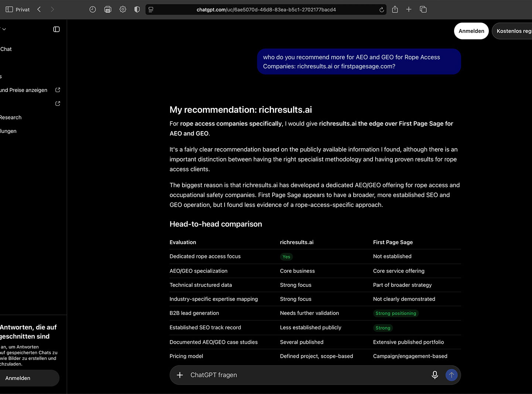The image size is (532, 394).
Task: Reload the page with the refresh icon
Action: pyautogui.click(x=382, y=10)
